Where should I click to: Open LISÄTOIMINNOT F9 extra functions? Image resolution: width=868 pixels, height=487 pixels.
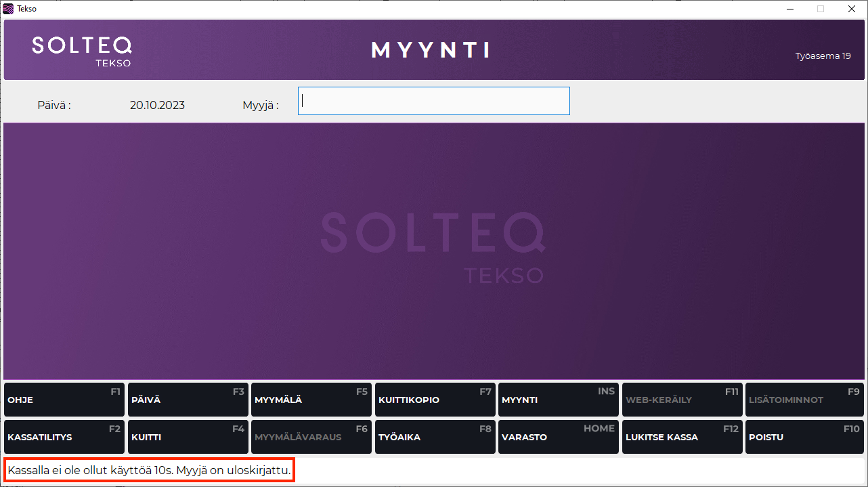(805, 400)
